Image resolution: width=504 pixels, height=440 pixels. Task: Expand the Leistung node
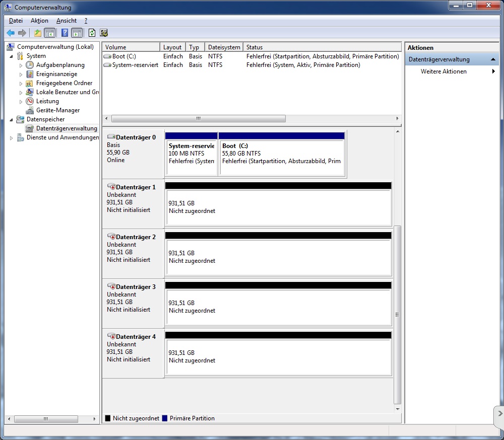click(x=21, y=102)
